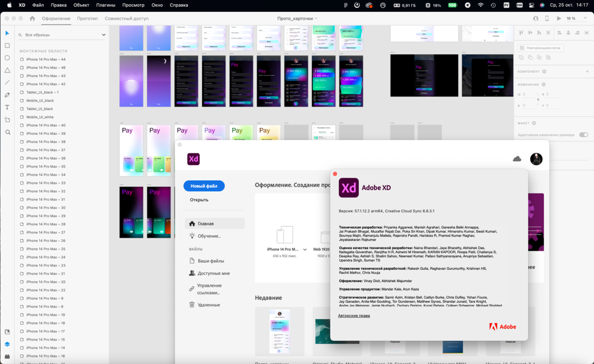Select the Rectangle tool

(x=7, y=45)
